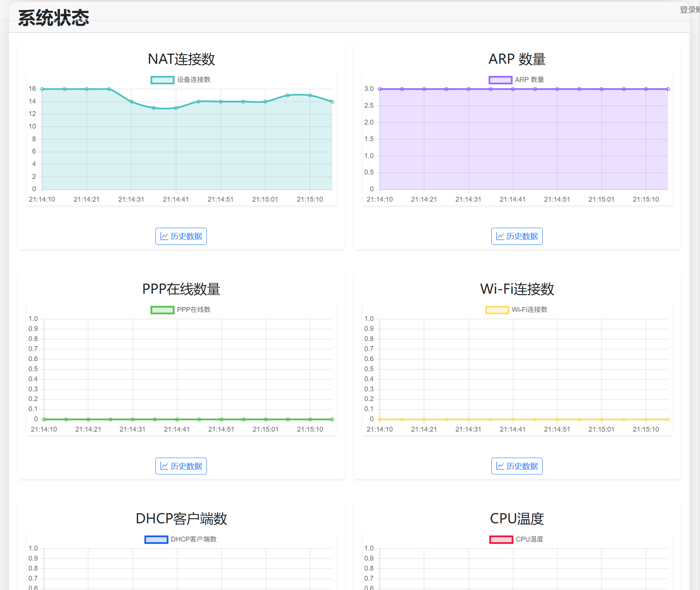Click the yellow Wi-Fi连接数 legend swatch
The width and height of the screenshot is (700, 590).
(497, 310)
